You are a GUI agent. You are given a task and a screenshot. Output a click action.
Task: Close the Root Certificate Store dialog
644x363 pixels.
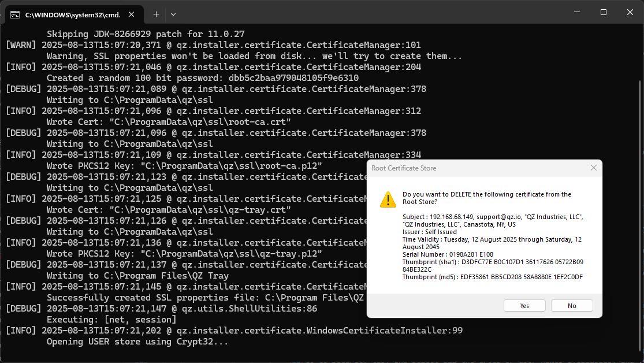click(x=593, y=168)
